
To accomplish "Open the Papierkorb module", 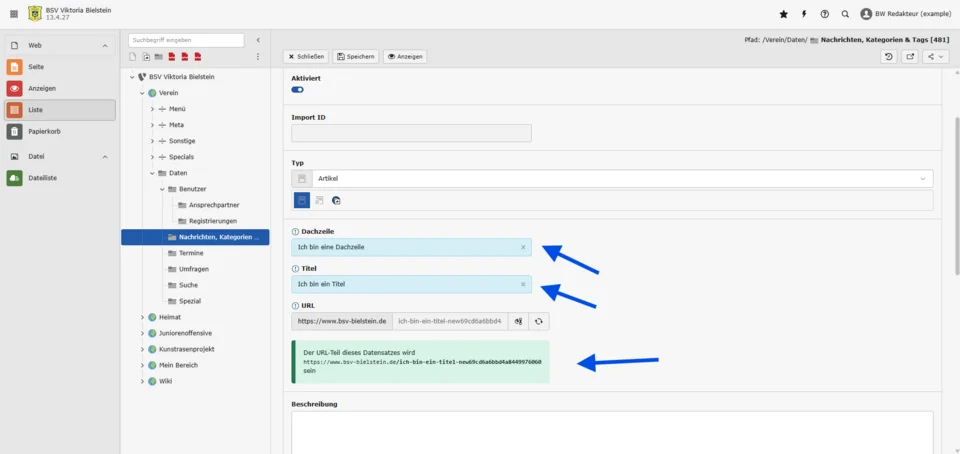I will (59, 131).
